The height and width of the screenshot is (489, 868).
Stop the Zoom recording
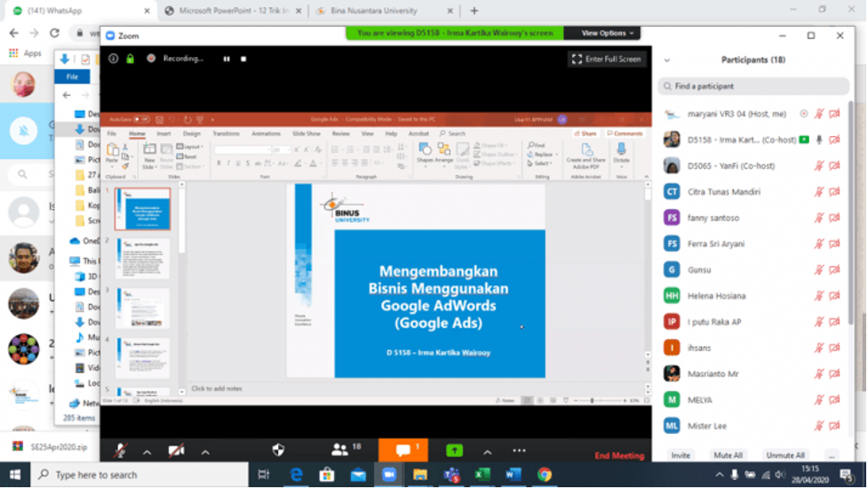(x=243, y=59)
